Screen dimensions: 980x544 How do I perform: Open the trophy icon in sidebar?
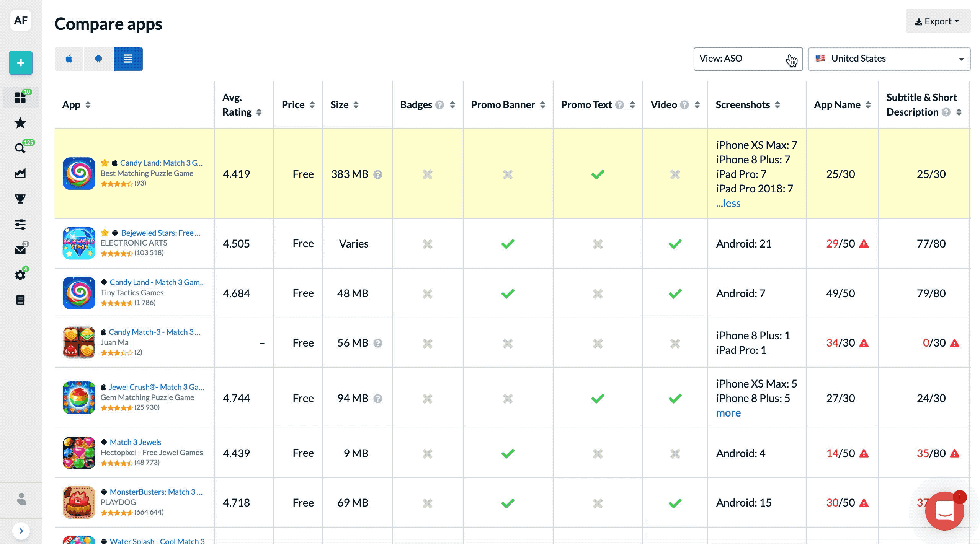20,199
